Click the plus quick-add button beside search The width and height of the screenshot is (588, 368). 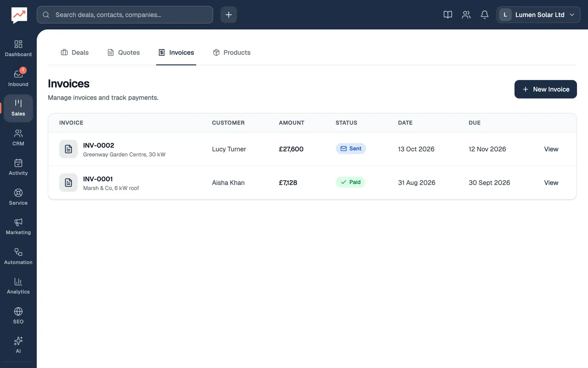point(229,15)
